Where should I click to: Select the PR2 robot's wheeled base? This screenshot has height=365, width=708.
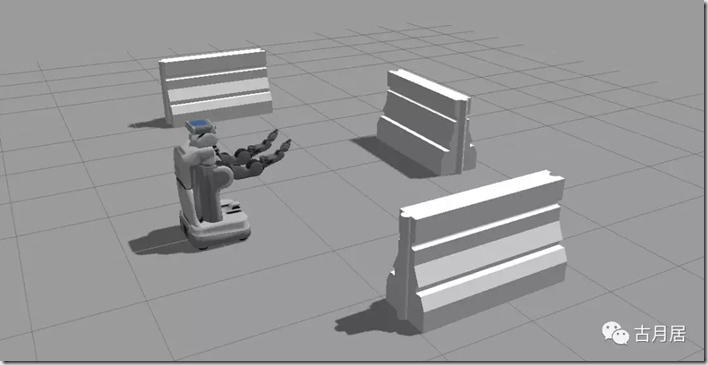[215, 227]
